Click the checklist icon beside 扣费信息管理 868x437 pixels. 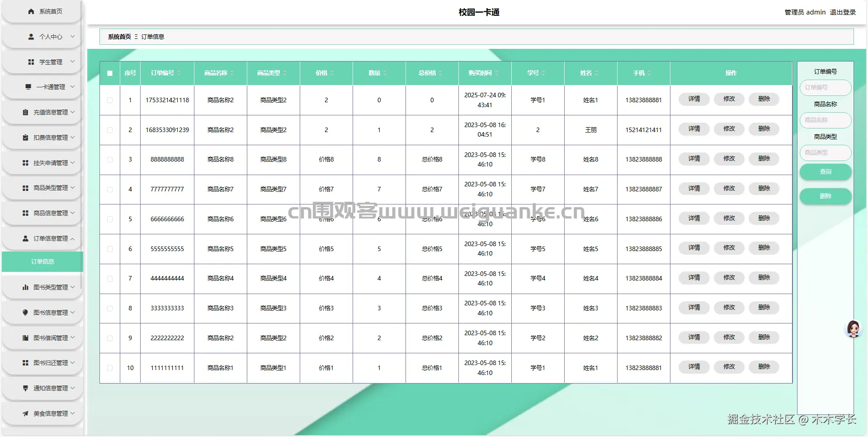pyautogui.click(x=25, y=138)
